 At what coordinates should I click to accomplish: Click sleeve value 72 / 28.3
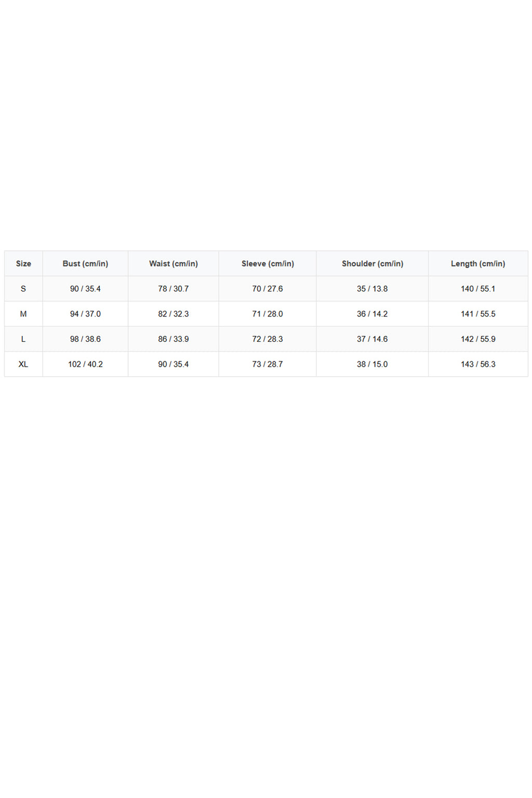coord(268,339)
